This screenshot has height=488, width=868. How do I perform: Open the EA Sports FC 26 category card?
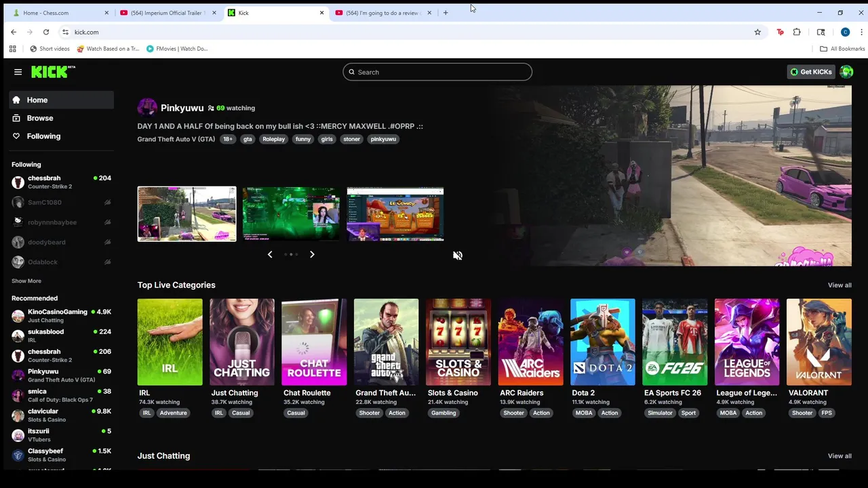point(675,342)
